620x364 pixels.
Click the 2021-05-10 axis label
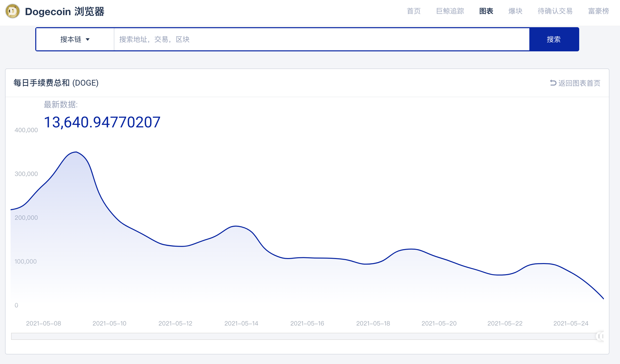(109, 323)
